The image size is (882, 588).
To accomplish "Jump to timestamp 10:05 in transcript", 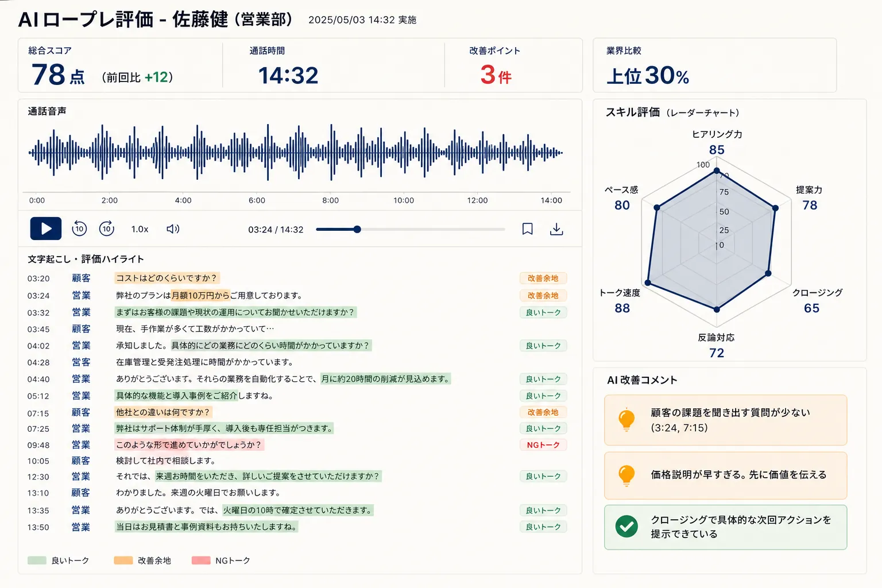I will click(x=38, y=461).
